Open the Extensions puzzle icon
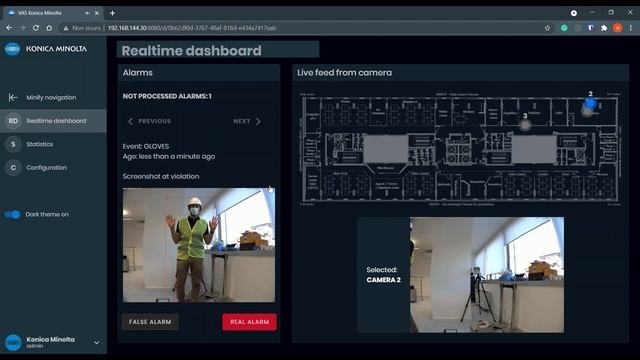This screenshot has width=640, height=360. point(604,28)
